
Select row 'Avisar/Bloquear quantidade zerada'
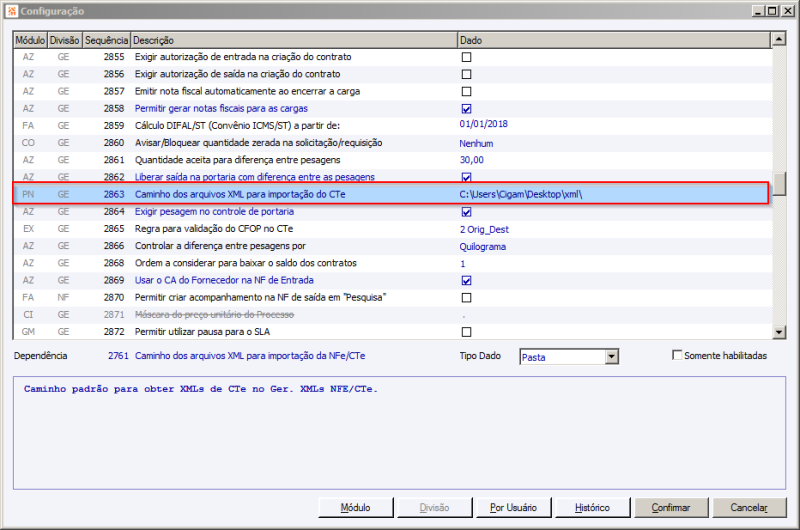click(x=392, y=143)
